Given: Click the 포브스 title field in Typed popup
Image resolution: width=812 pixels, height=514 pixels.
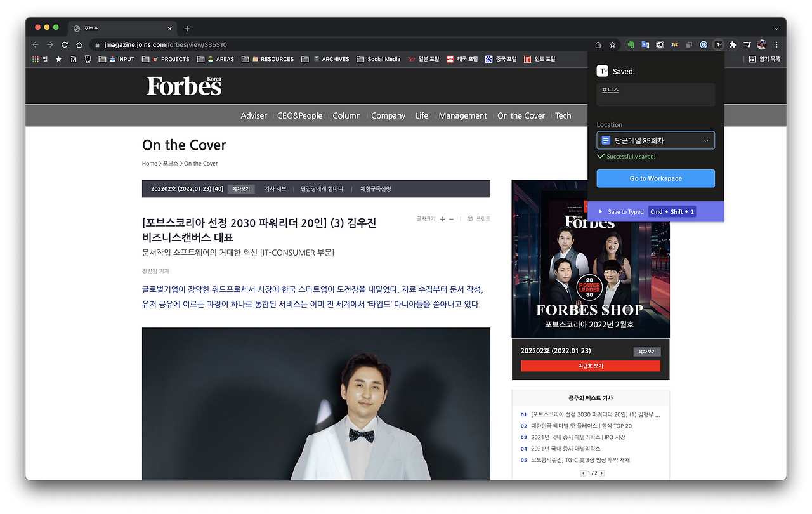Looking at the screenshot, I should (656, 95).
